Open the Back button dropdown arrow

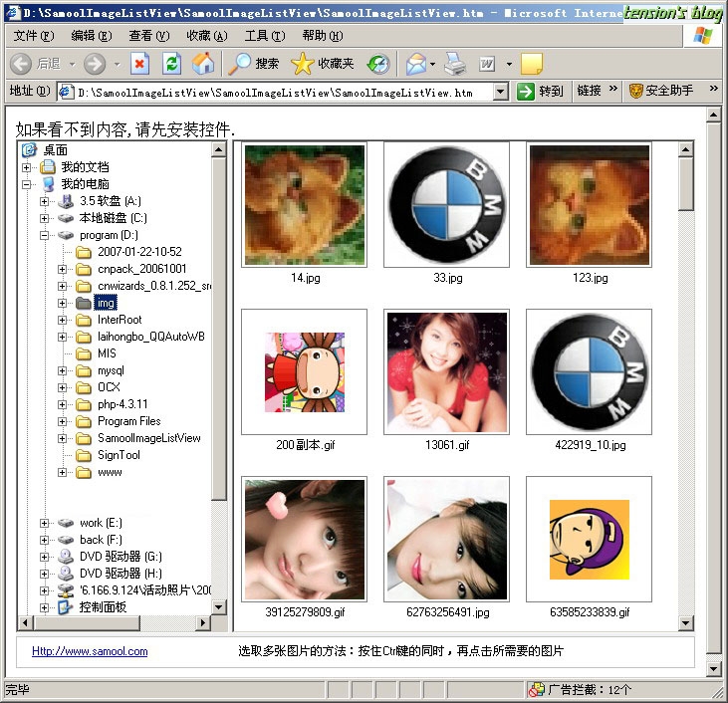pos(73,64)
